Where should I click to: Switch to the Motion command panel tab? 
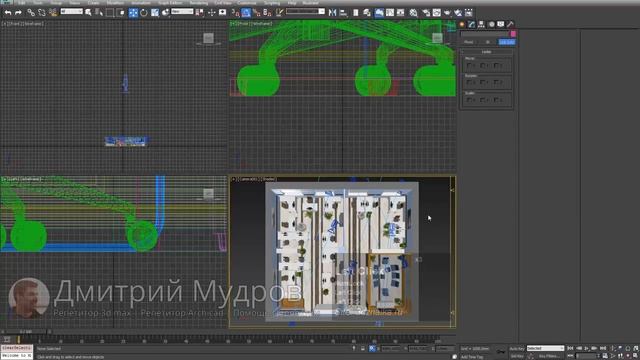491,24
